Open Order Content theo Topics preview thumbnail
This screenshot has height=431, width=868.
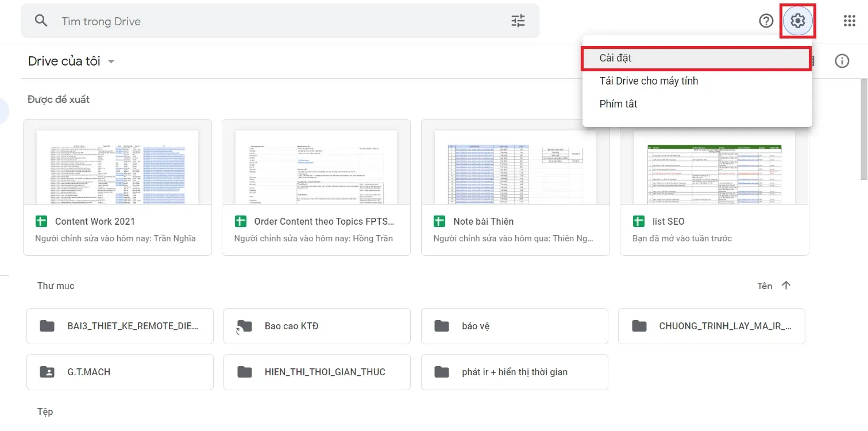pyautogui.click(x=317, y=167)
